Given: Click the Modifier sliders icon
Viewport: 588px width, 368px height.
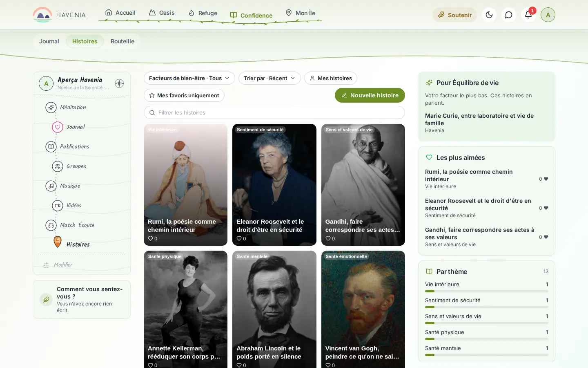Looking at the screenshot, I should tap(46, 265).
